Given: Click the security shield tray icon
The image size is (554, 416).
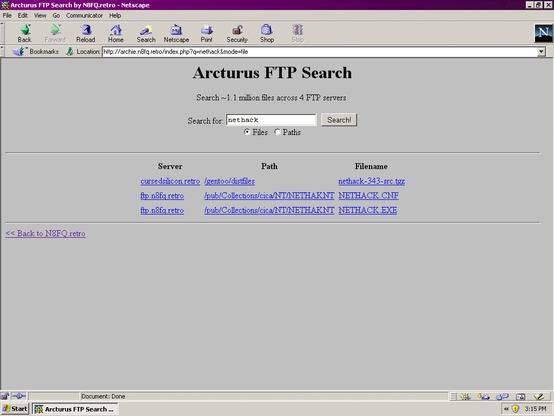Looking at the screenshot, I should tap(515, 409).
